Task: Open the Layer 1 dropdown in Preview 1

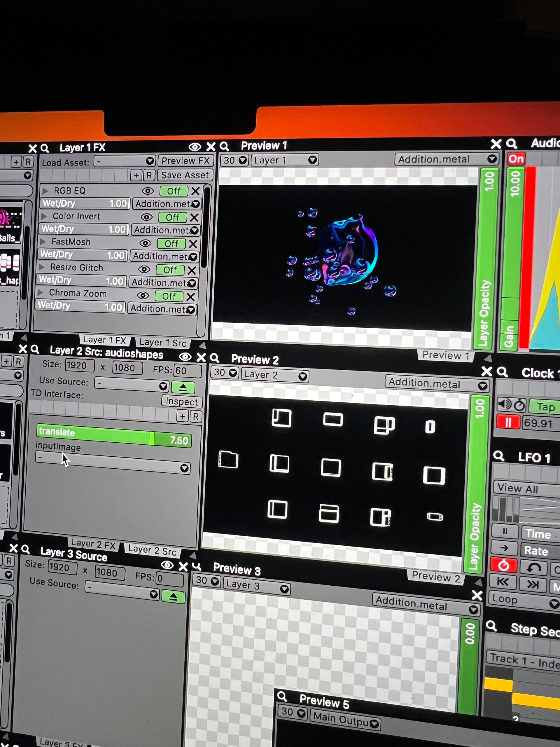Action: [x=285, y=160]
